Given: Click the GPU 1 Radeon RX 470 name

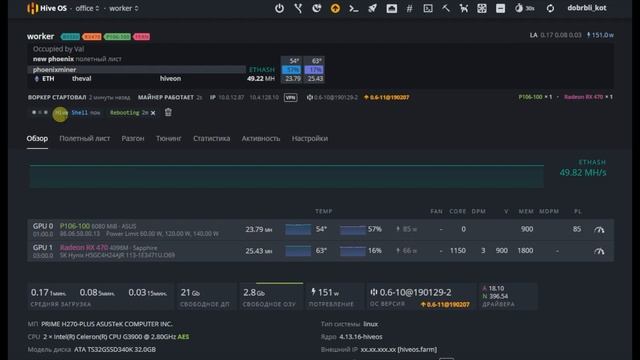Looking at the screenshot, I should tap(84, 248).
